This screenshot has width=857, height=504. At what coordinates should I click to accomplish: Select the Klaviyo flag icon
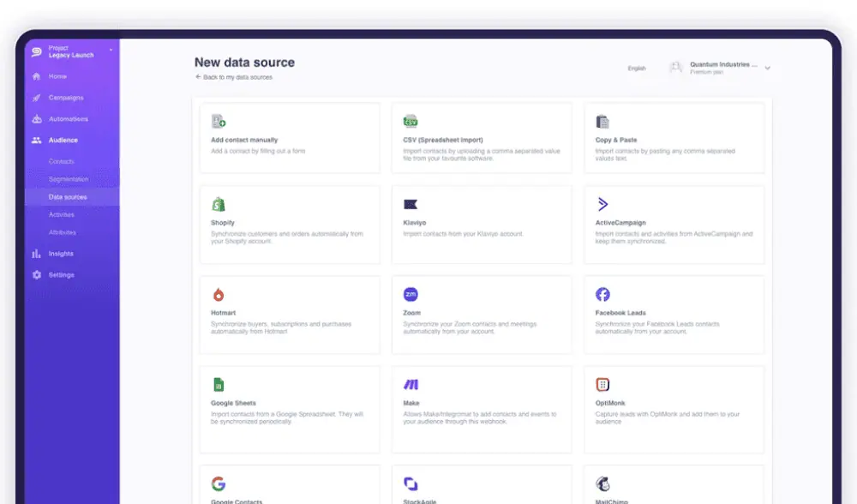411,205
